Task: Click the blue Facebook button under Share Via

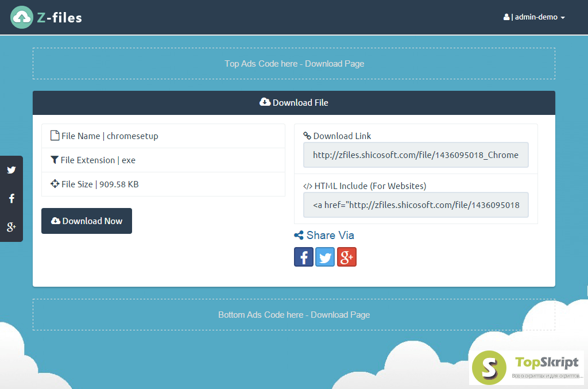Action: point(304,257)
